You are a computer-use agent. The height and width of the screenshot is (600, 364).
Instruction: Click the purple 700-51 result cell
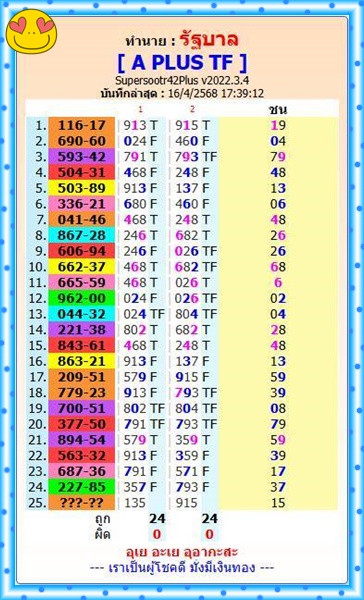tap(82, 408)
